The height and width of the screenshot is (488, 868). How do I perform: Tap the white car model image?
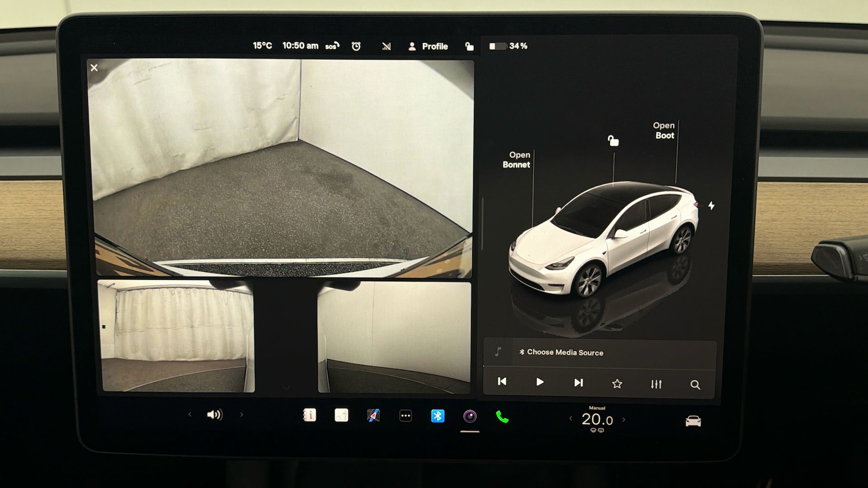[603, 239]
